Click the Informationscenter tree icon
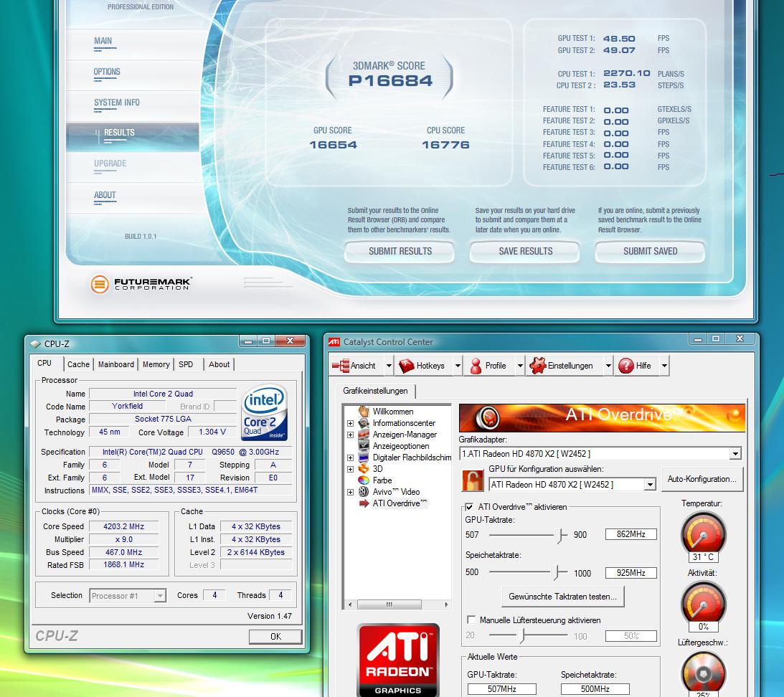Screen dimensions: 784x697 click(x=364, y=423)
